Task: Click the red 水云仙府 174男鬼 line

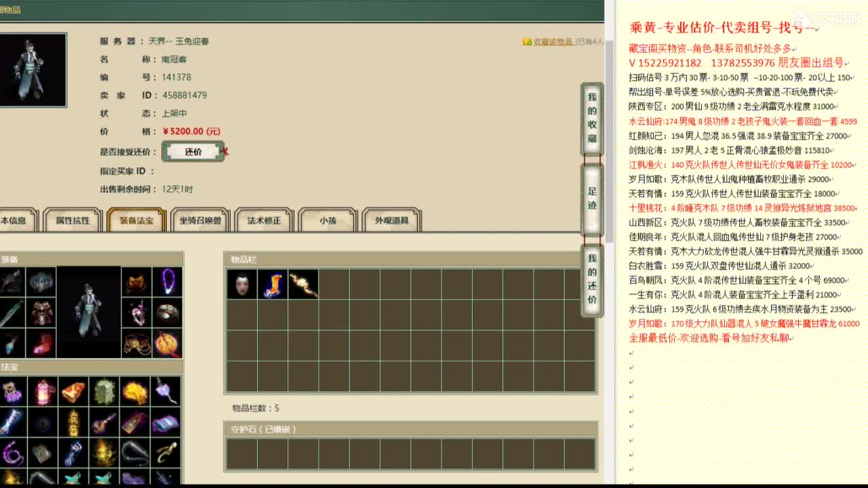Action: pos(743,121)
